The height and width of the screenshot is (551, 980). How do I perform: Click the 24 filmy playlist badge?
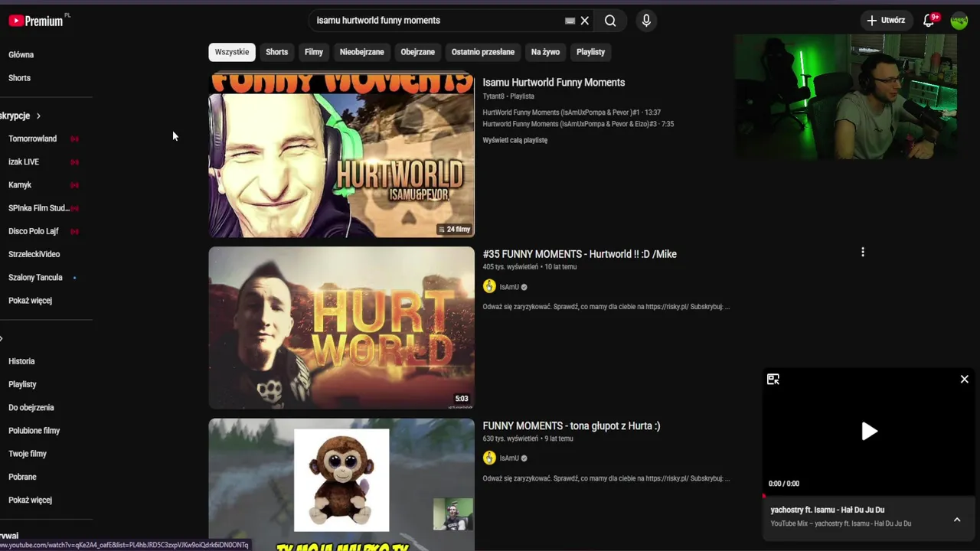[454, 229]
